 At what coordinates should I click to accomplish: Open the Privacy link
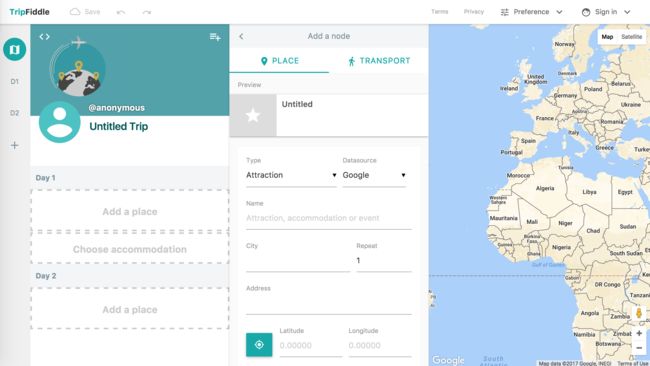[474, 12]
